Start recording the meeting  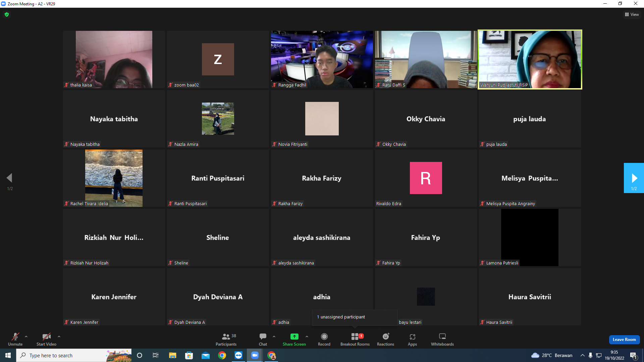(x=324, y=339)
